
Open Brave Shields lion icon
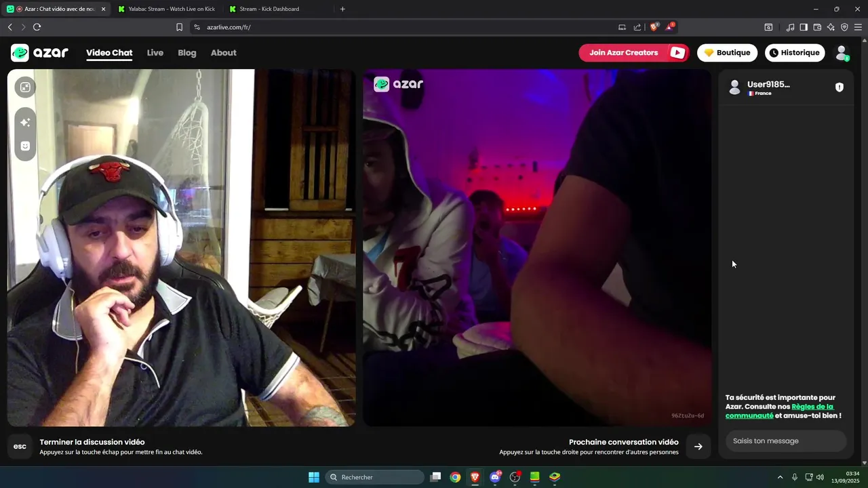(x=654, y=27)
